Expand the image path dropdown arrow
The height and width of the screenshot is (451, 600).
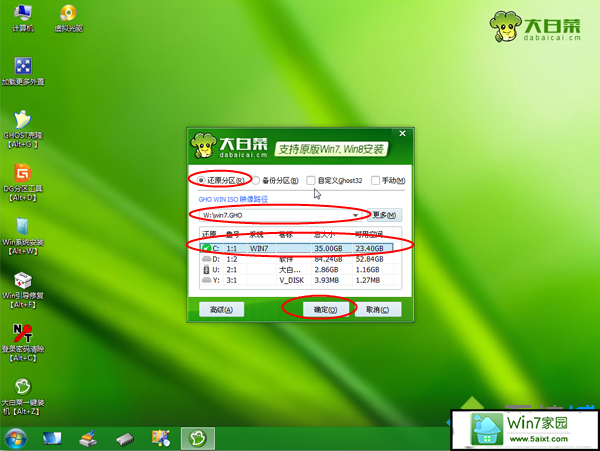pos(355,215)
